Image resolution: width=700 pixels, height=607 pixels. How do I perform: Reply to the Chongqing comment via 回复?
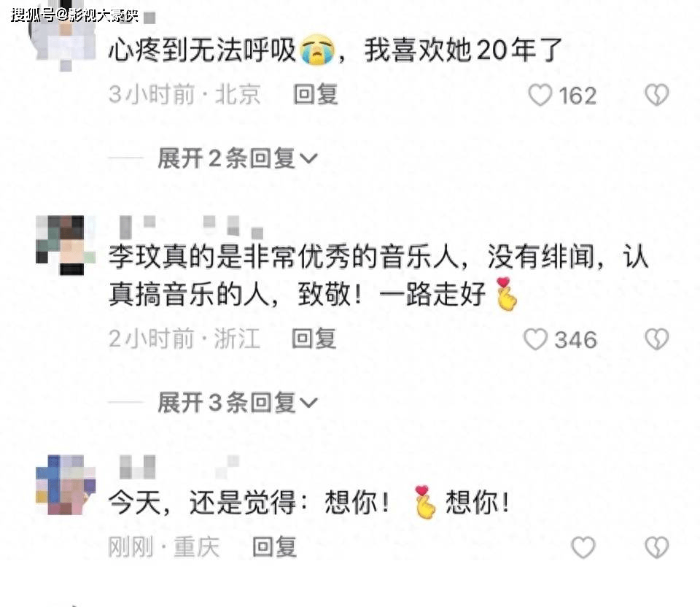[275, 547]
